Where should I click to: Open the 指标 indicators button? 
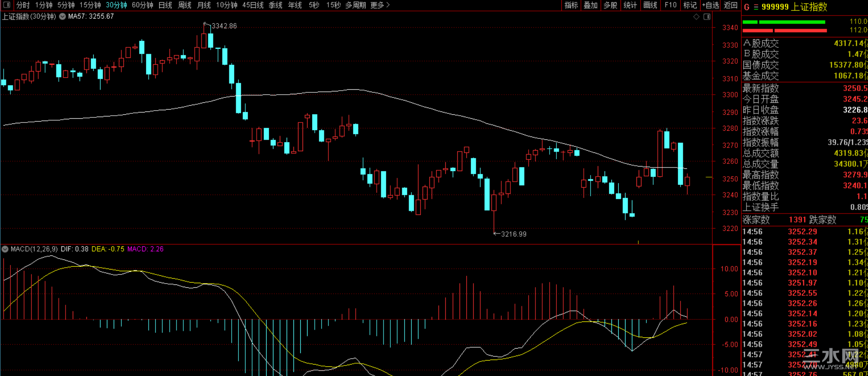(571, 5)
